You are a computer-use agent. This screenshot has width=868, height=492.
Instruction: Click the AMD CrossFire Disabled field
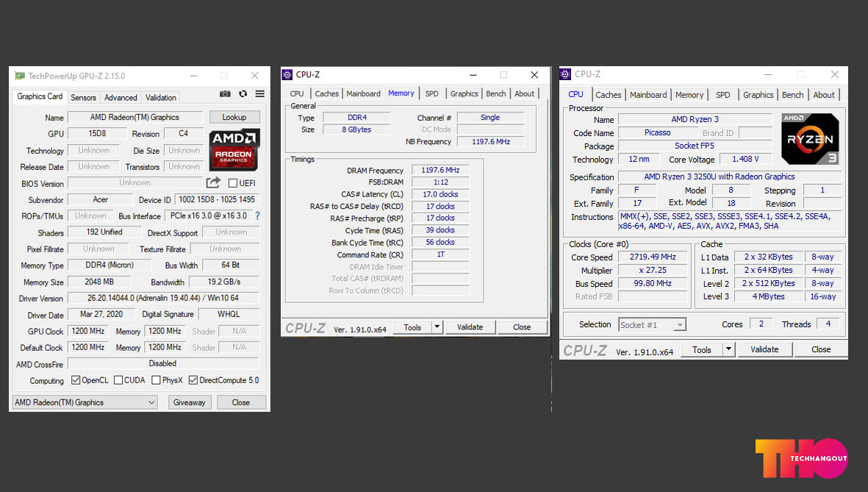click(162, 363)
